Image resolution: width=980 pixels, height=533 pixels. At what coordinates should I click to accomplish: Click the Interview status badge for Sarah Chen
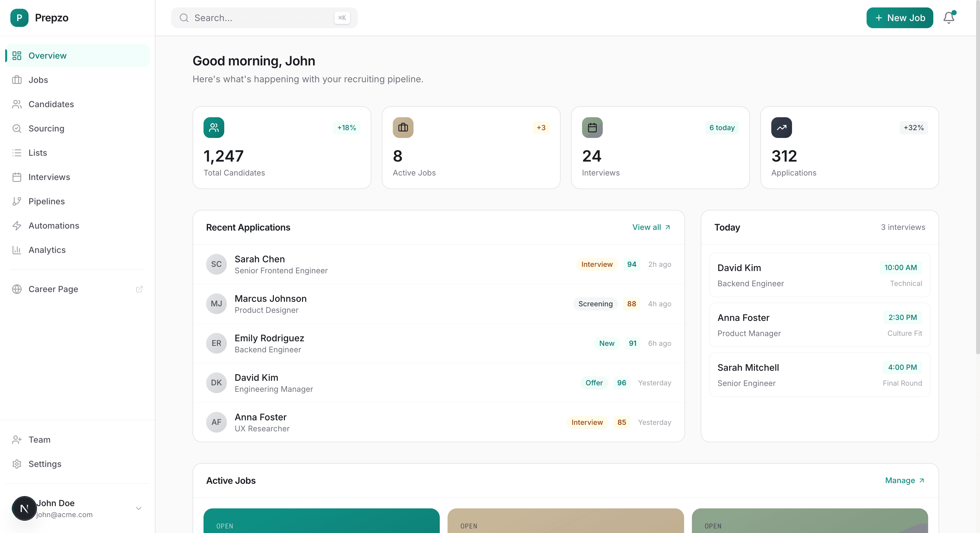coord(597,264)
